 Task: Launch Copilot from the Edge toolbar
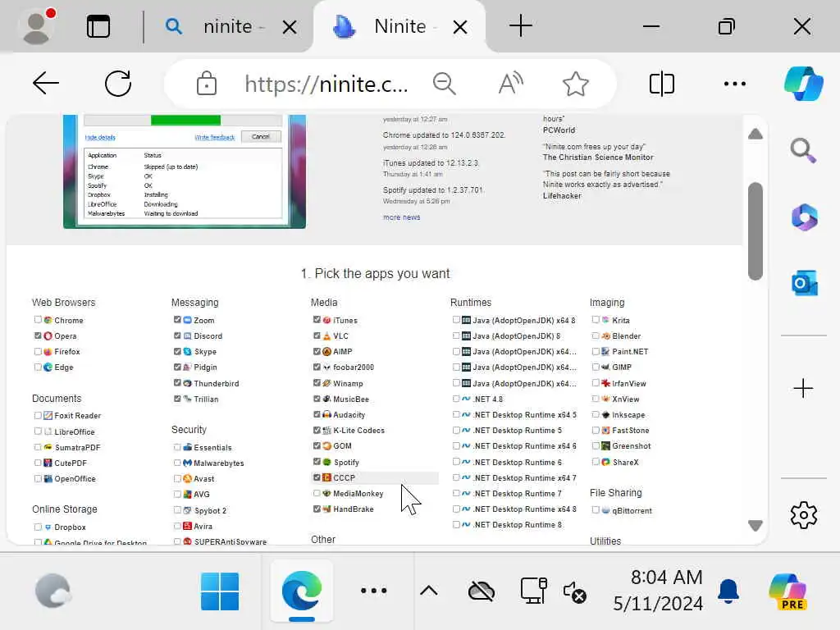click(x=804, y=84)
